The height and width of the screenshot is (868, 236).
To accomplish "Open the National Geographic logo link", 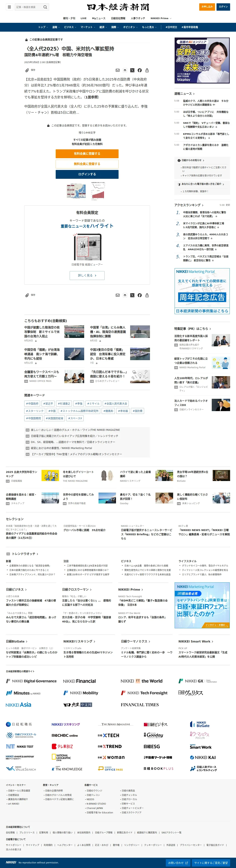I will tap(61, 757).
